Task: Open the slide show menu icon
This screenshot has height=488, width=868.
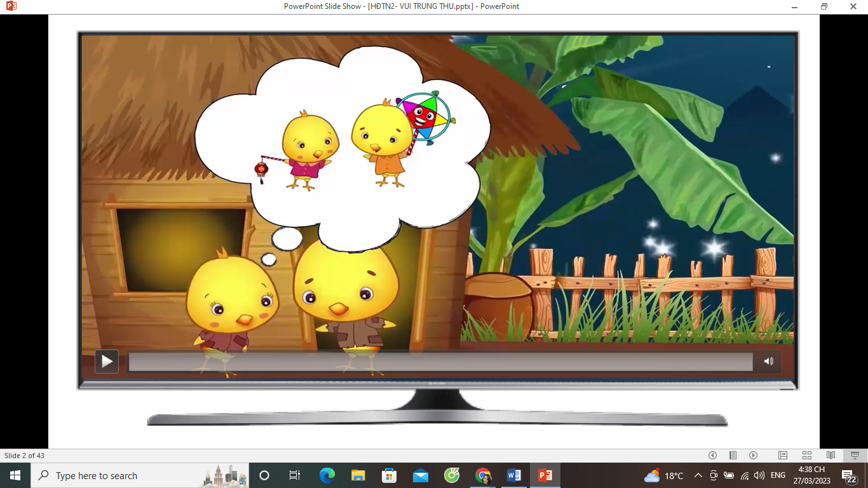Action: click(733, 456)
